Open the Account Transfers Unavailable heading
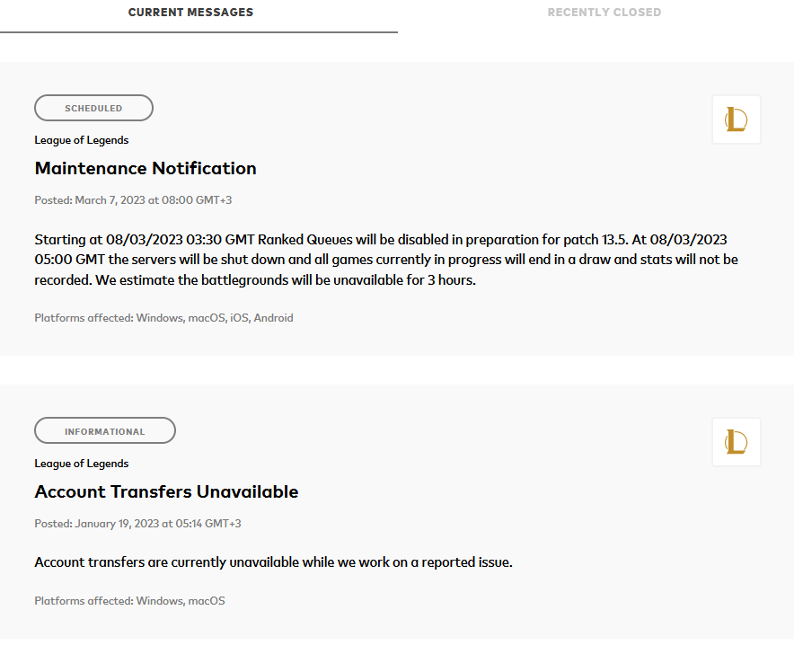794x672 pixels. [x=166, y=491]
